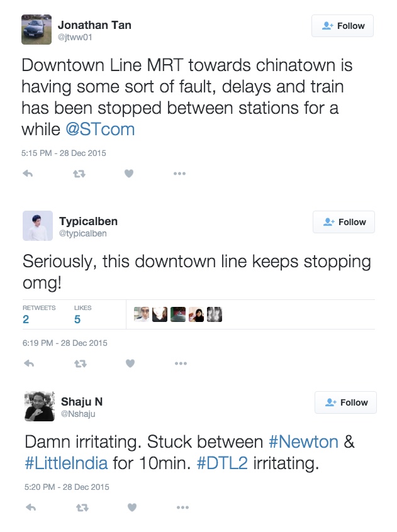Reply to Shaju N's tweet
The image size is (397, 532).
[30, 507]
